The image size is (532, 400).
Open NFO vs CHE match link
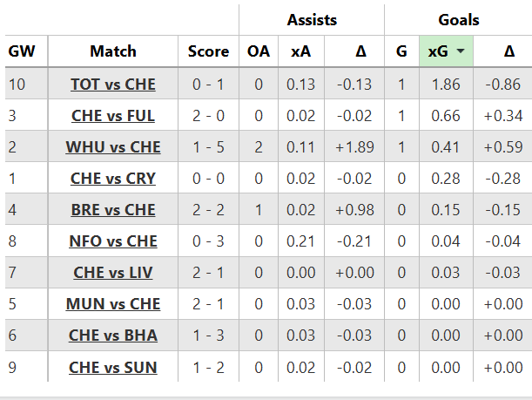coord(113,241)
